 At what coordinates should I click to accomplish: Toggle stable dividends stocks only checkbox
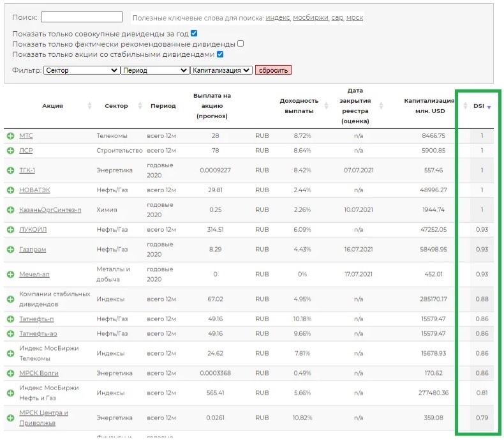(220, 55)
